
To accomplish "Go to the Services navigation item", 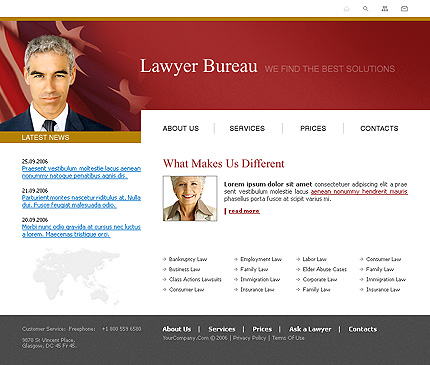I will (247, 128).
